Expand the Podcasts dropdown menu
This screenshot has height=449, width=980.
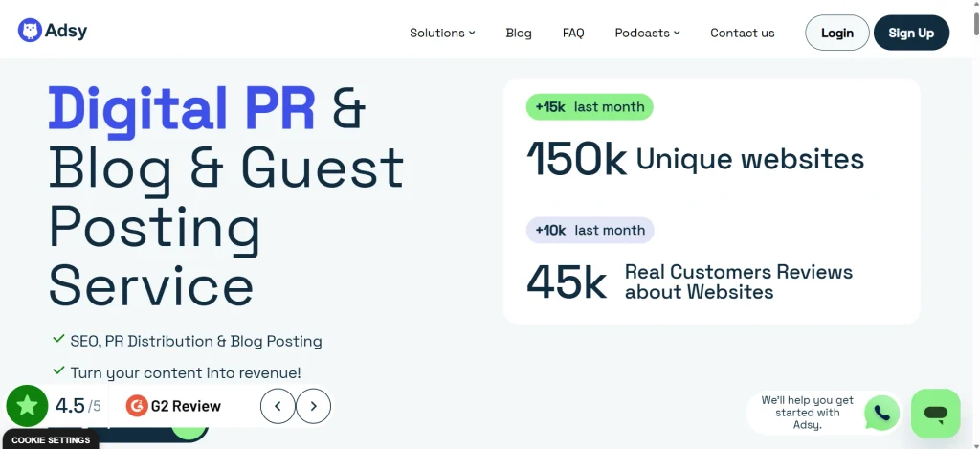[x=648, y=34]
